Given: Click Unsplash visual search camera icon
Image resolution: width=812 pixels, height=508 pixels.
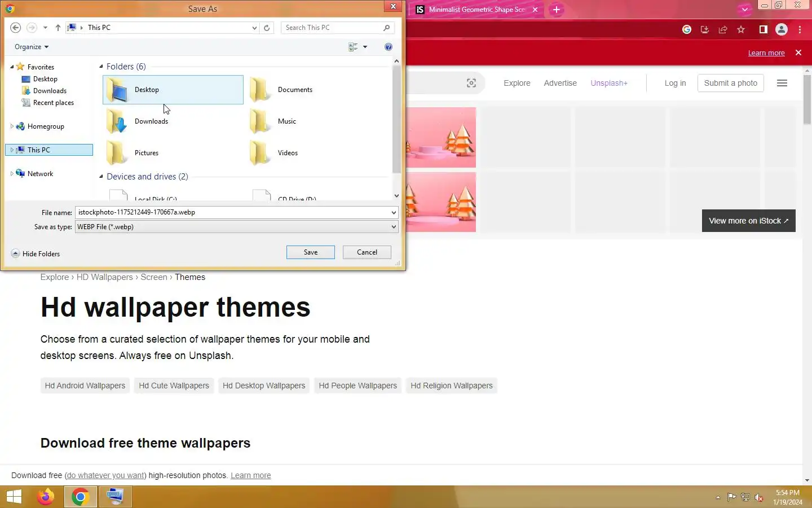Looking at the screenshot, I should click(x=471, y=83).
